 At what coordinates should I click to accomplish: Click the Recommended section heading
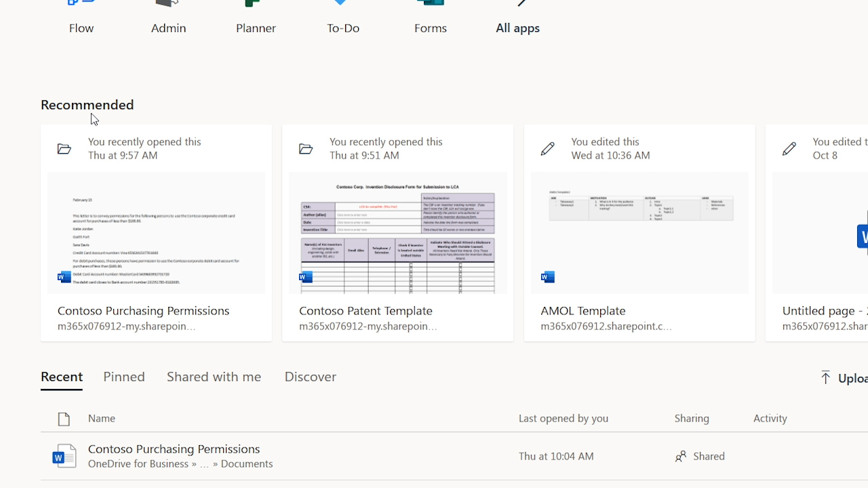pos(87,104)
